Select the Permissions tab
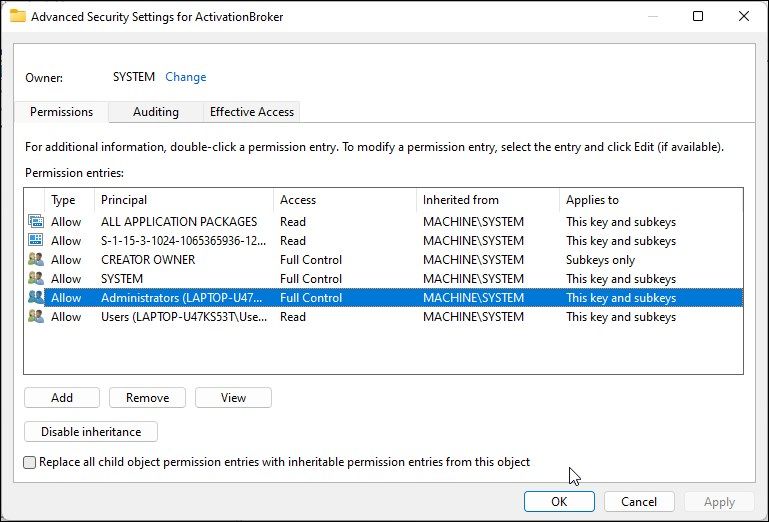 61,112
